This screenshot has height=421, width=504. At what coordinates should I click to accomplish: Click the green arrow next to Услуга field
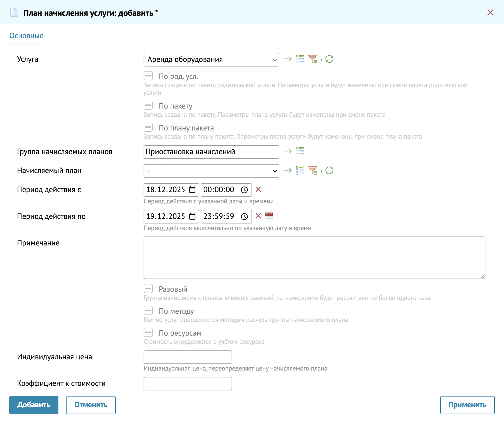[288, 59]
